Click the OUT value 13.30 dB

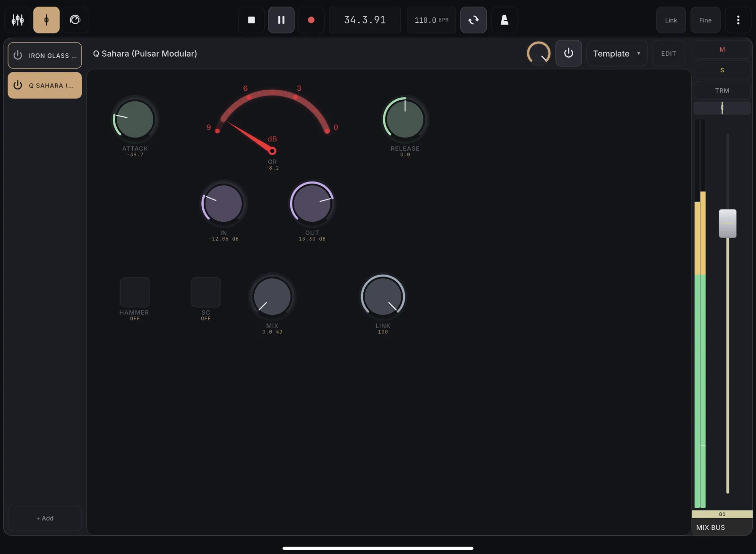pos(312,239)
